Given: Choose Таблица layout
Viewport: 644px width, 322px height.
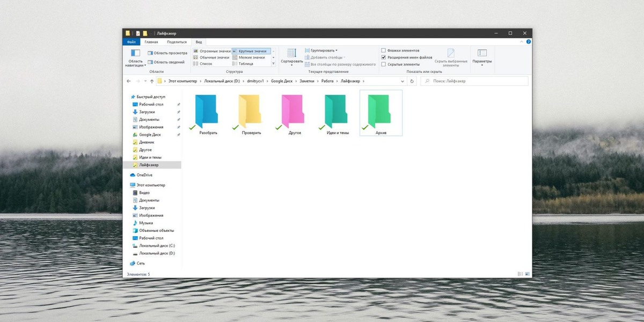Looking at the screenshot, I should pos(243,64).
